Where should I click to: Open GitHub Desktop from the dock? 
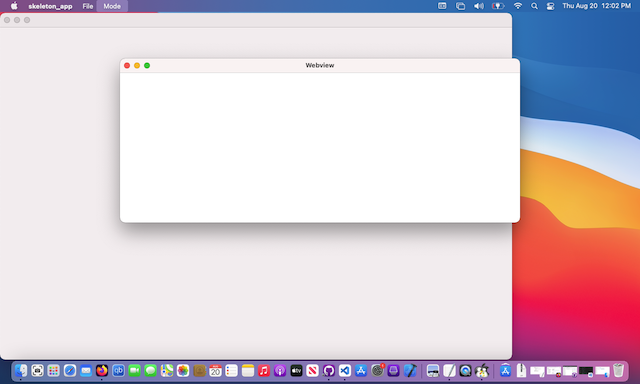click(329, 371)
